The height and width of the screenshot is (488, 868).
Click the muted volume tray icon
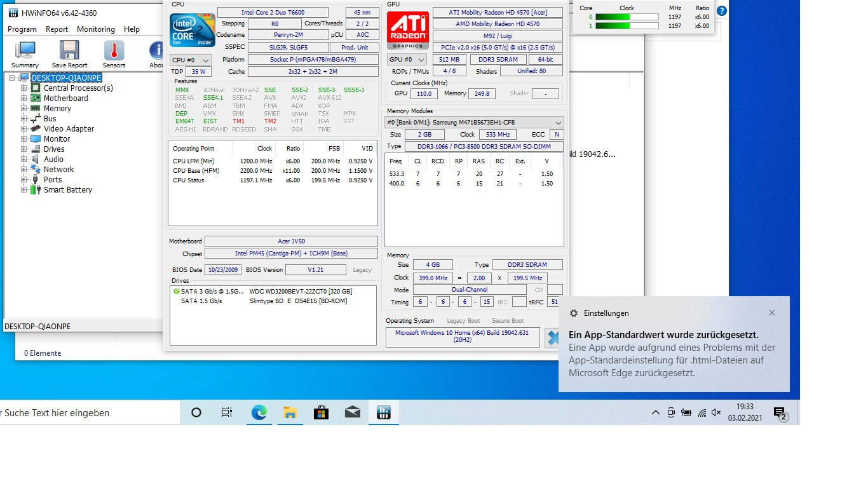tap(716, 412)
